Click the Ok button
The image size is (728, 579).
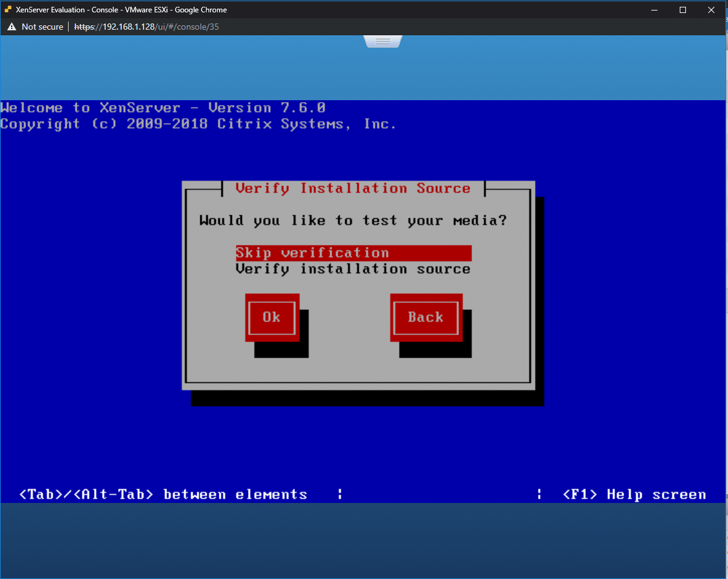pyautogui.click(x=272, y=317)
